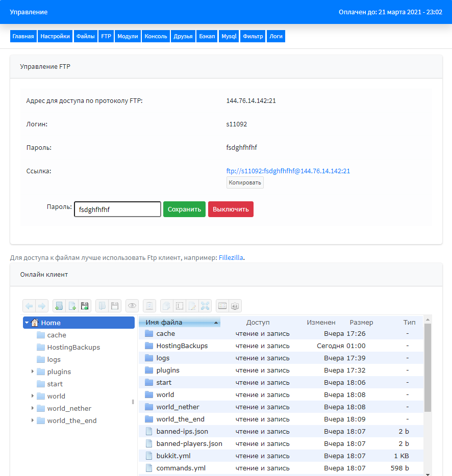Screen dimensions: 452x476
Task: Click the HostingBackups folder icon in the file list
Action: tap(149, 346)
